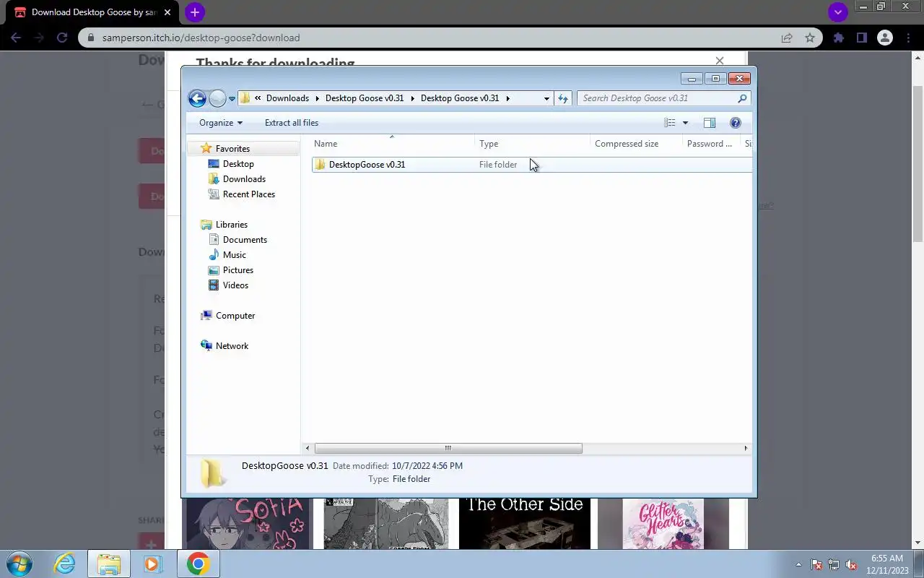Open Explorer help
The height and width of the screenshot is (578, 924).
tap(736, 123)
